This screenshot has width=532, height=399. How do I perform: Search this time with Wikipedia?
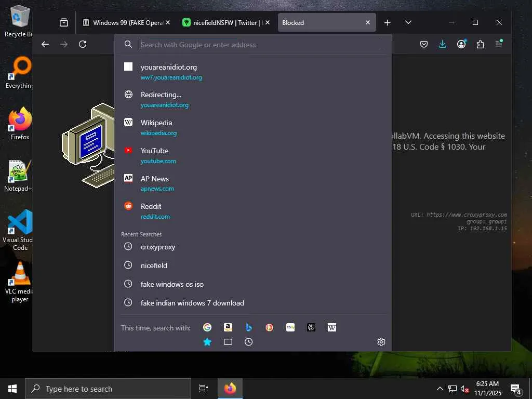[x=332, y=327]
